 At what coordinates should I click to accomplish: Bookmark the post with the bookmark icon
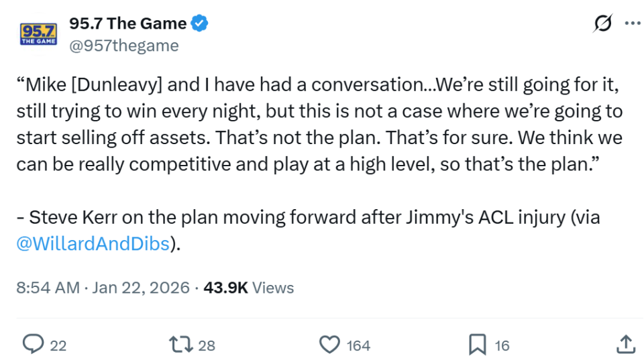click(x=477, y=345)
